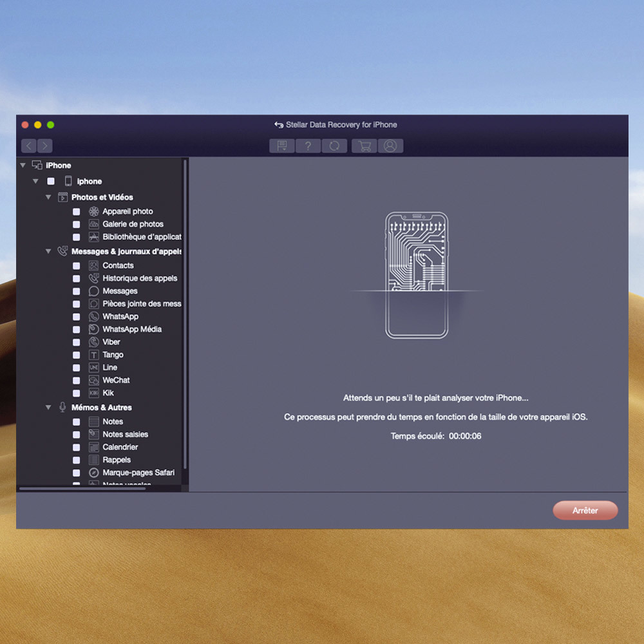Collapse the iphone device node

click(x=35, y=181)
